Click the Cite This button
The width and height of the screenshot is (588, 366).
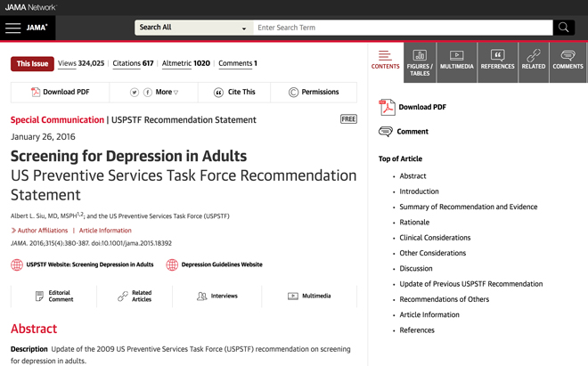pos(234,93)
